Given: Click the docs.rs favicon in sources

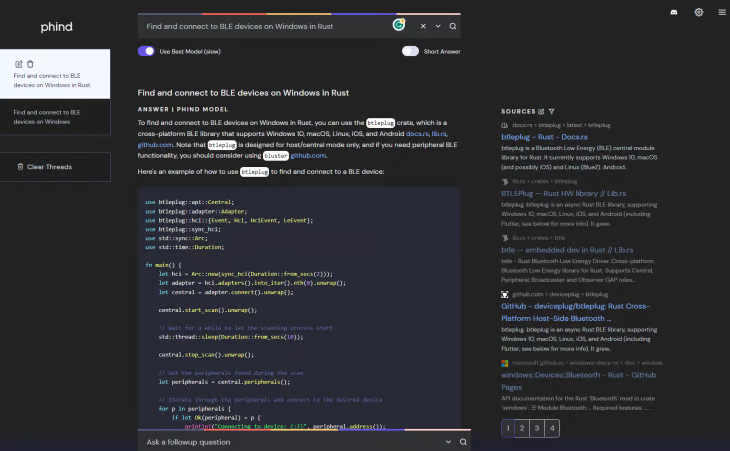Looking at the screenshot, I should [505, 125].
